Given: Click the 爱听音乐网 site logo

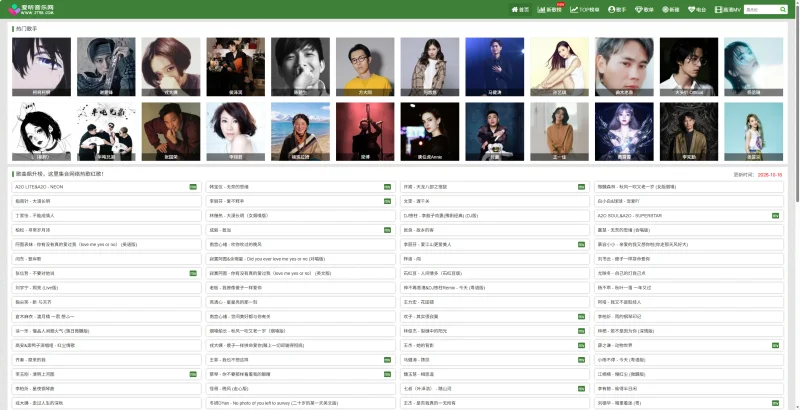Looking at the screenshot, I should coord(31,9).
